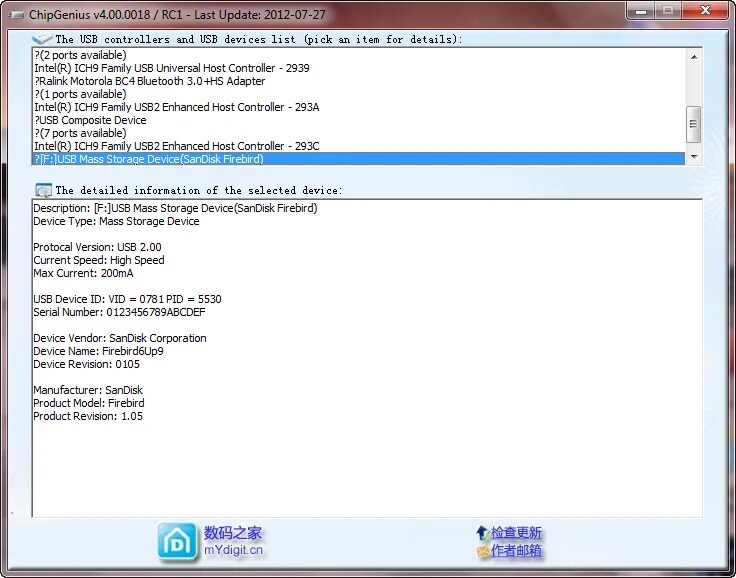Click the ChipGenius title bar app icon
The height and width of the screenshot is (578, 736).
[16, 15]
